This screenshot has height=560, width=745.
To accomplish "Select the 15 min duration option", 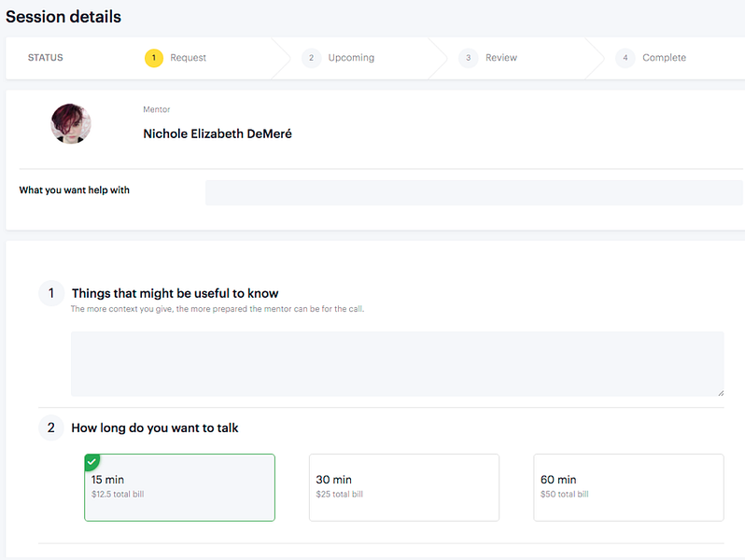I will tap(179, 487).
